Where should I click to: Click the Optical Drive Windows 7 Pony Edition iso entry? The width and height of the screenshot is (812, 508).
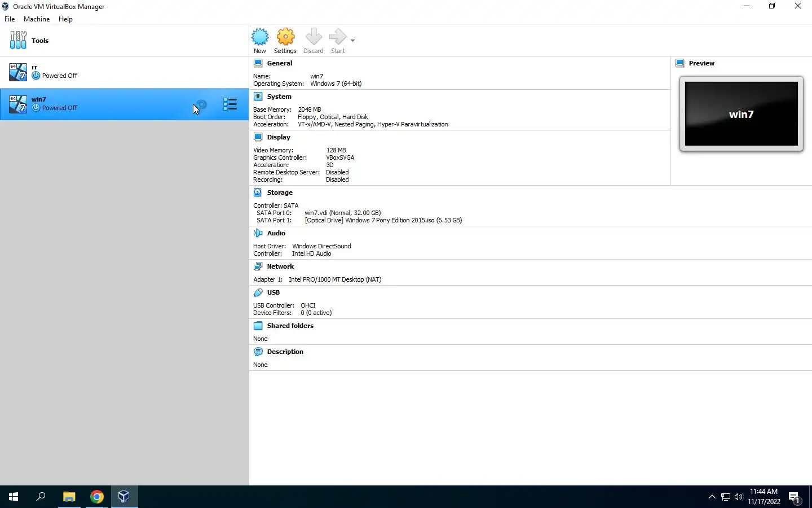383,220
